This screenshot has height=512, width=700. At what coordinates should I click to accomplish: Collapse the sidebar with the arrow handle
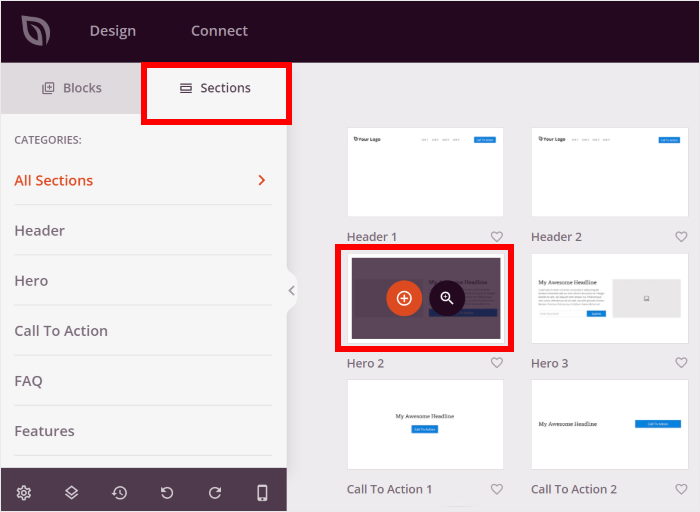coord(292,291)
